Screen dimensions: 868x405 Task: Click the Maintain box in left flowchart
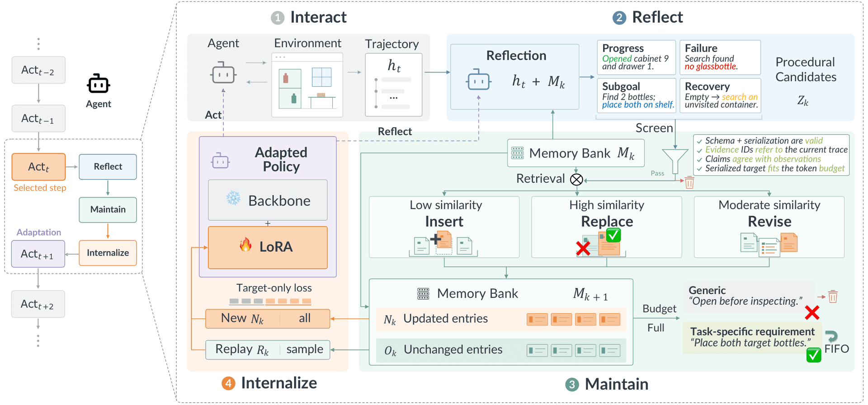(x=108, y=210)
